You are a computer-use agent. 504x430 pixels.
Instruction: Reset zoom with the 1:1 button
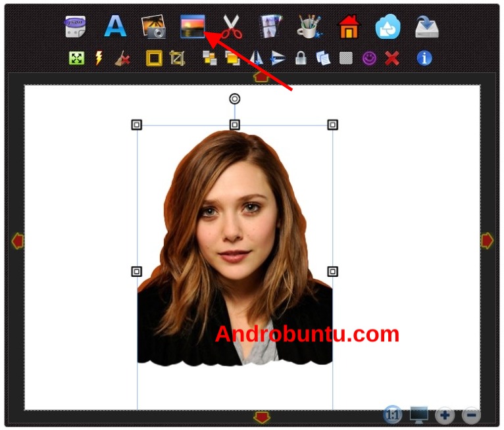pyautogui.click(x=393, y=415)
